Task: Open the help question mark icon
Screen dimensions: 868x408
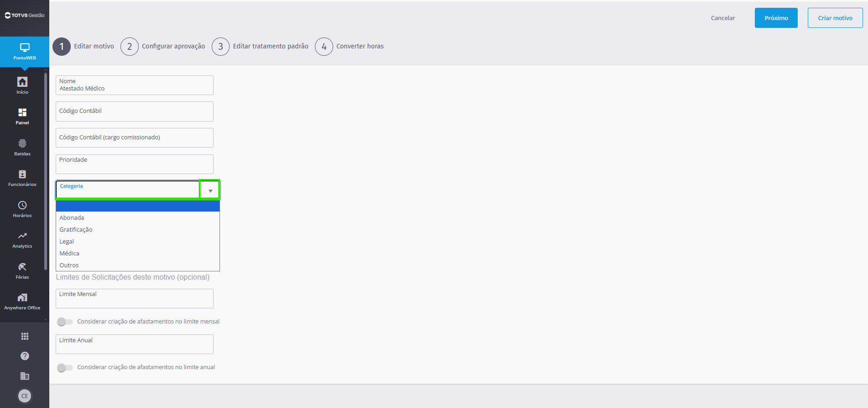Action: 25,356
